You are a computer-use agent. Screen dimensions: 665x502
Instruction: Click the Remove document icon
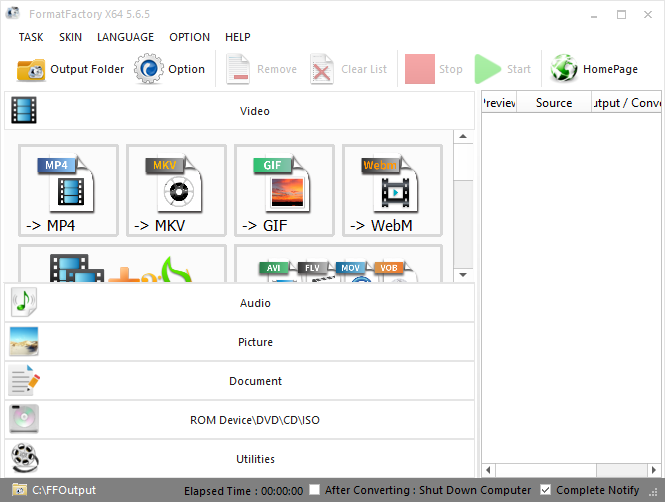pyautogui.click(x=238, y=69)
